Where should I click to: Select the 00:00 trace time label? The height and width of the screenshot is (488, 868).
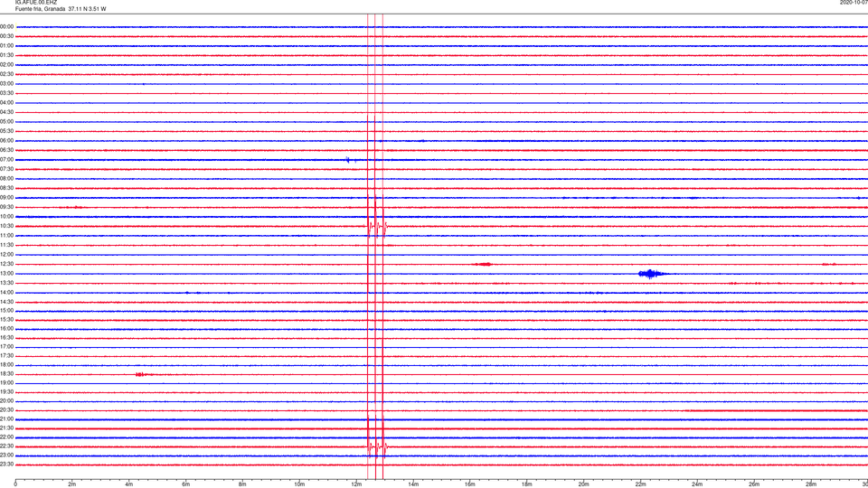(x=6, y=26)
